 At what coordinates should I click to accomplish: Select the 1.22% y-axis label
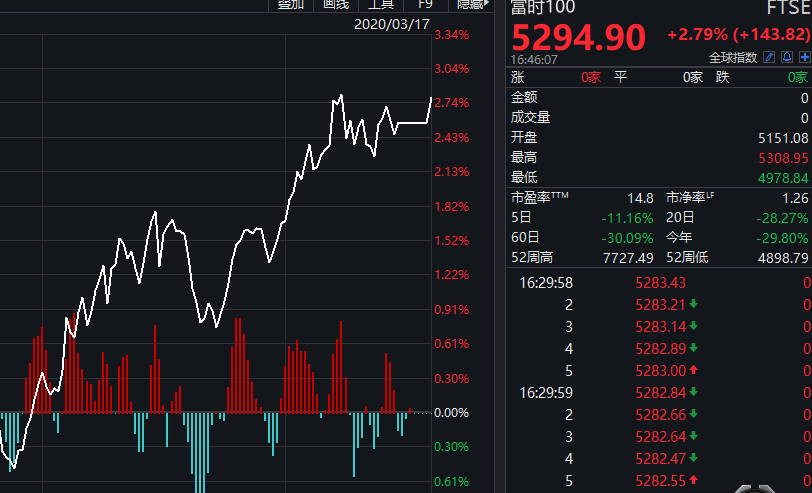tap(452, 274)
